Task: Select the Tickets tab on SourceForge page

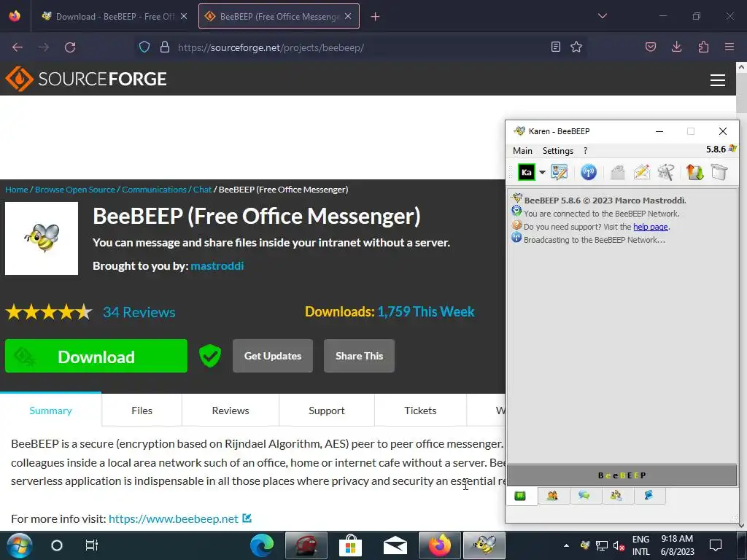Action: coord(420,410)
